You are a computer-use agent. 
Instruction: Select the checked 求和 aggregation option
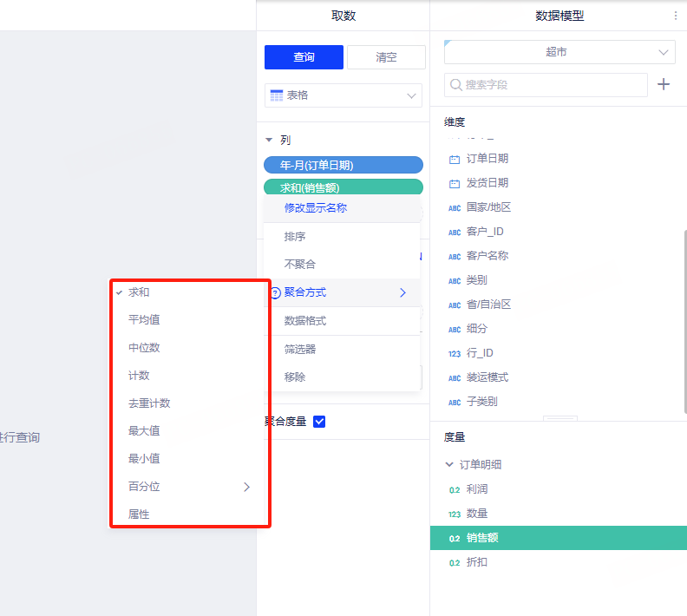[139, 292]
